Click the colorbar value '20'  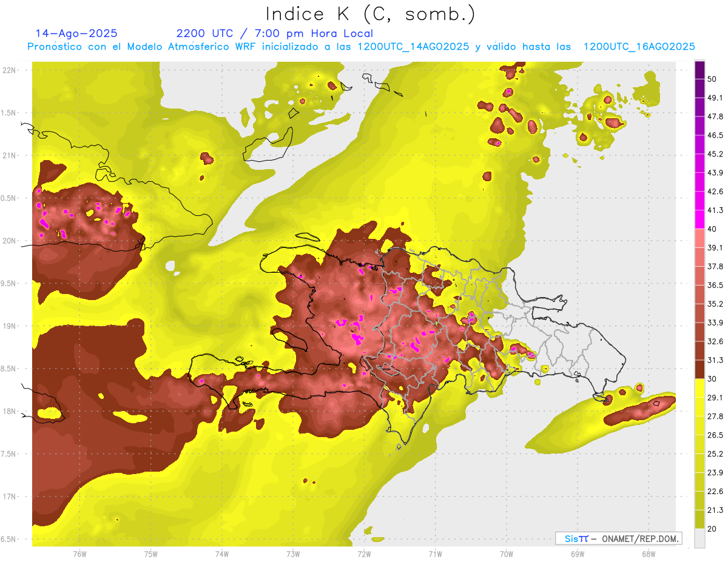712,529
